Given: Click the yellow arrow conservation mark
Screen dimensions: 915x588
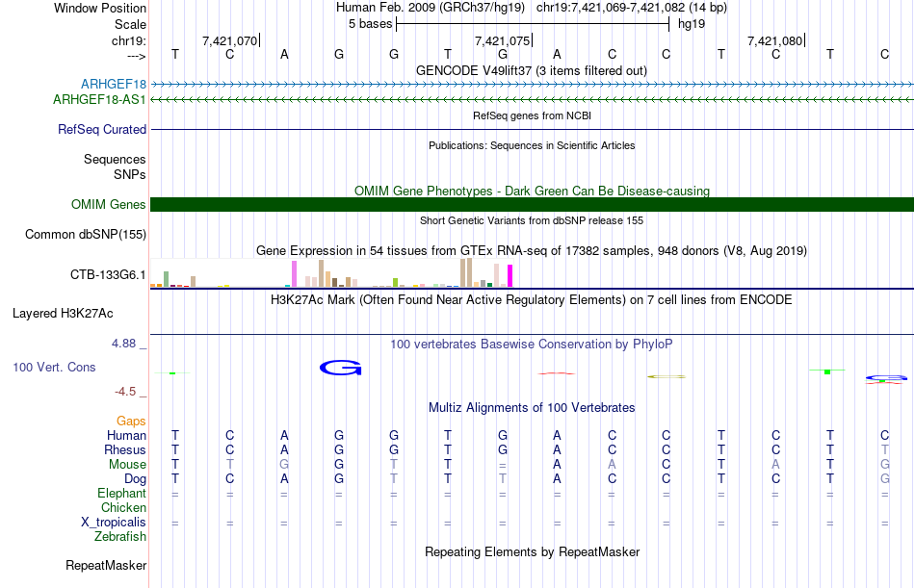Looking at the screenshot, I should [x=667, y=377].
